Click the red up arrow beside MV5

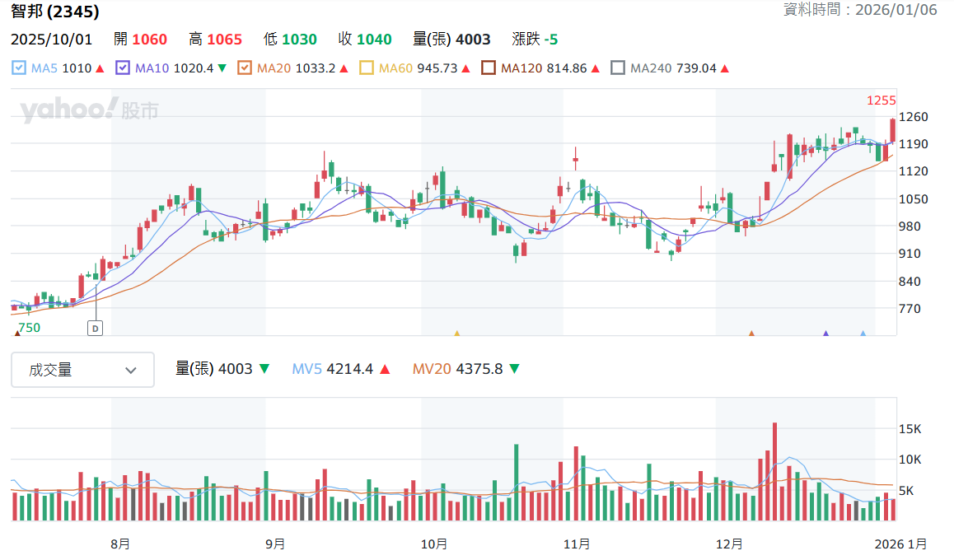(x=385, y=369)
